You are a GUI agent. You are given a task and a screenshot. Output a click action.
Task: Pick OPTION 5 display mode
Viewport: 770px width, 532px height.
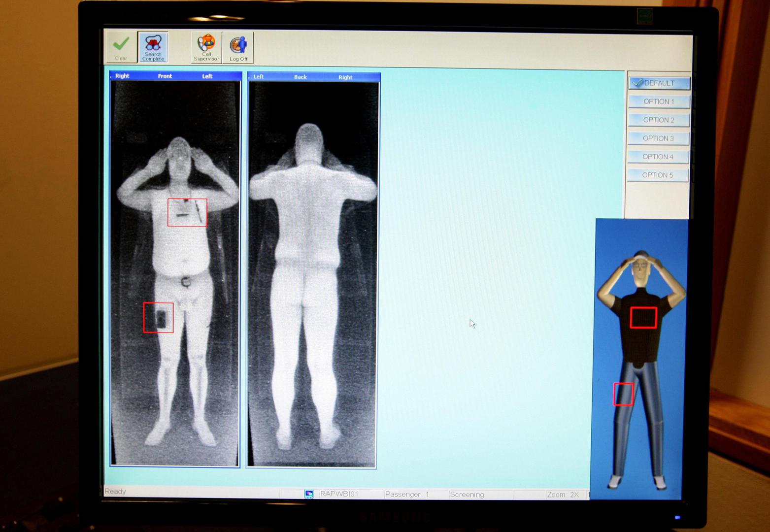pos(657,175)
